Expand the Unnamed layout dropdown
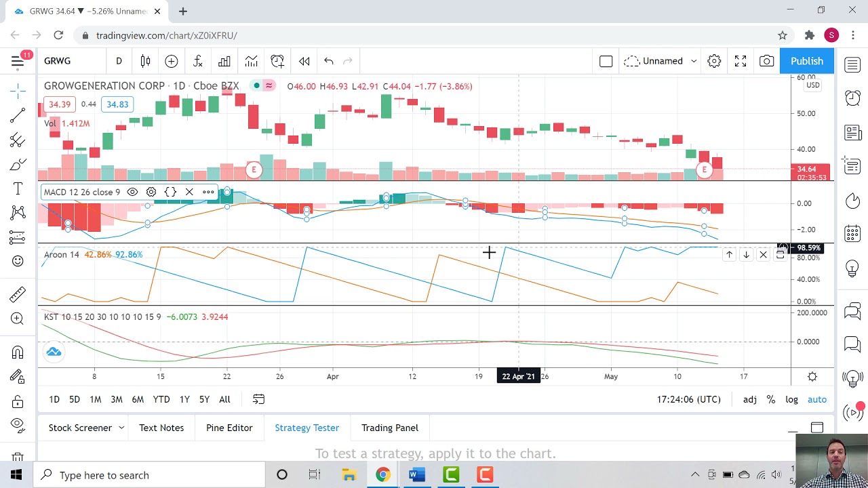The height and width of the screenshot is (488, 868). (694, 61)
